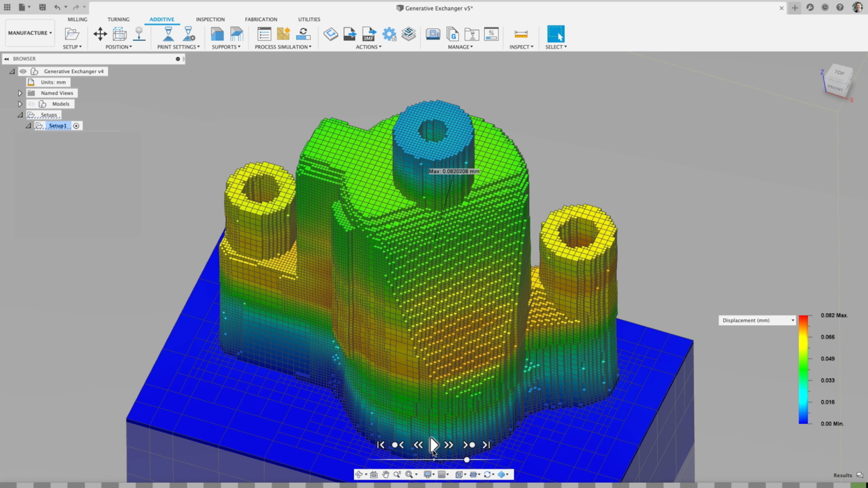
Task: Select the Pan tool in navigation bar
Action: pos(385,474)
